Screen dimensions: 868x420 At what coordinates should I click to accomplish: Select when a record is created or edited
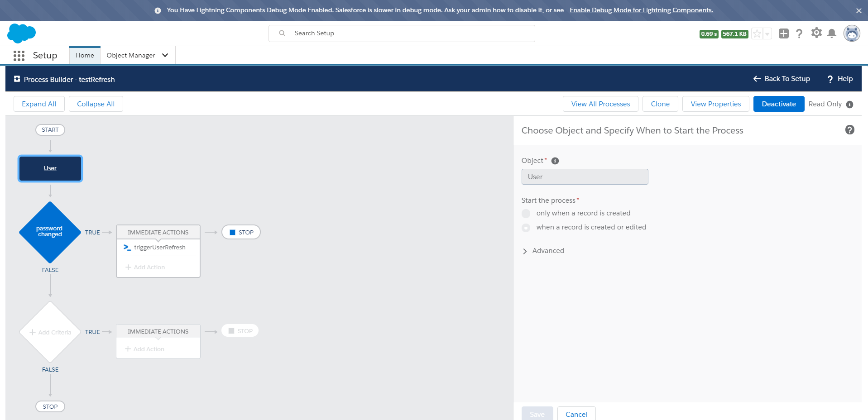point(526,228)
